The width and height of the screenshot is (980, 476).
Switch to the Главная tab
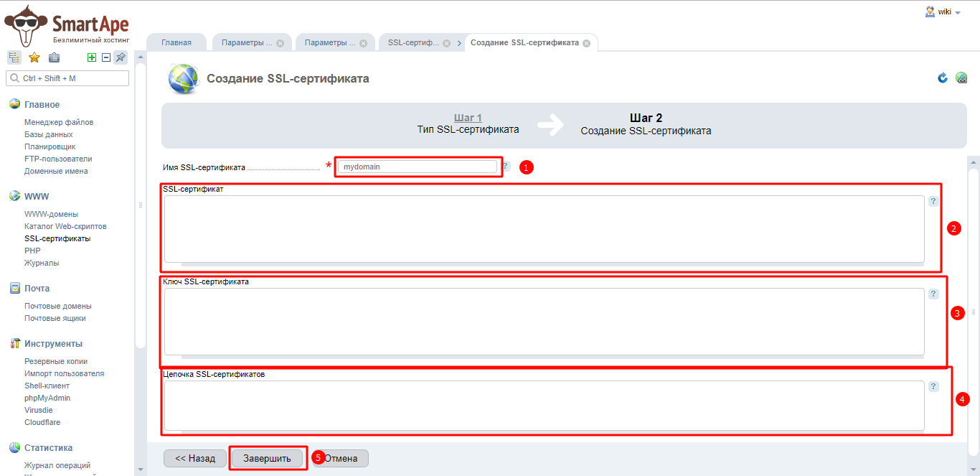click(176, 43)
